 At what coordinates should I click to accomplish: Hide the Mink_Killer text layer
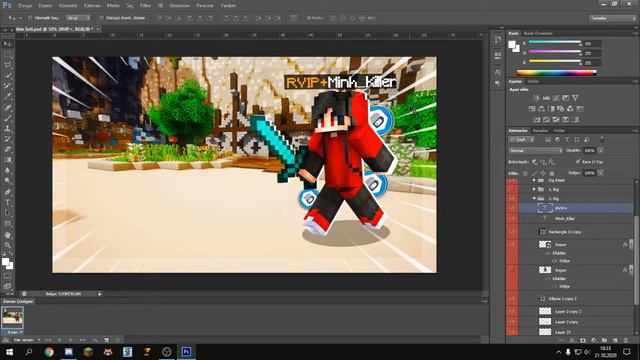tap(512, 218)
